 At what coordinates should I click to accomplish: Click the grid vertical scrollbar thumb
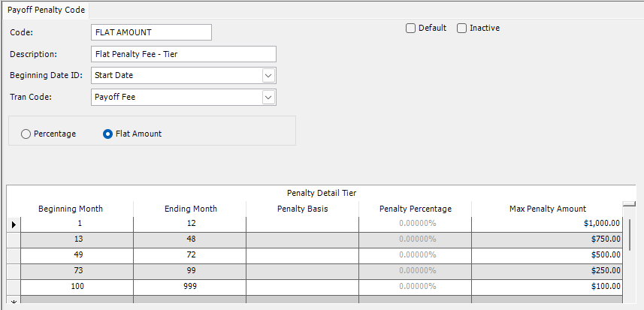631,234
